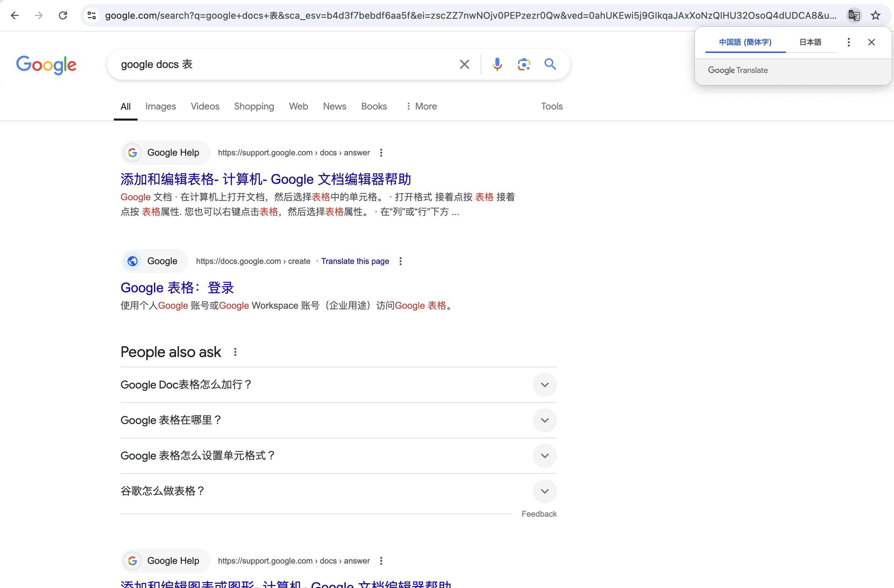Switch to the Images tab
This screenshot has height=588, width=894.
click(x=160, y=106)
